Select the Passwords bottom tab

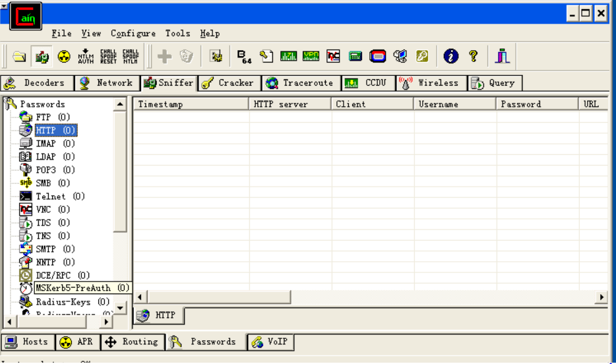coord(206,342)
